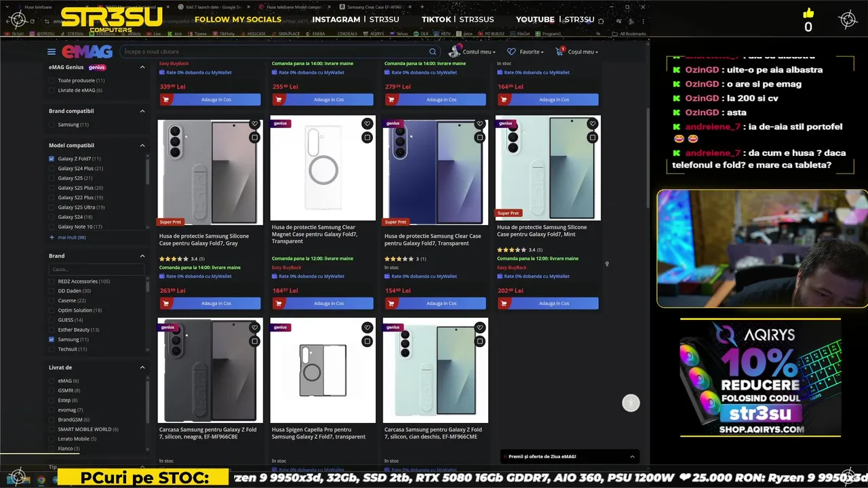Screen dimensions: 868x488
Task: Open the AQIRYS bookmark
Action: [x=374, y=33]
